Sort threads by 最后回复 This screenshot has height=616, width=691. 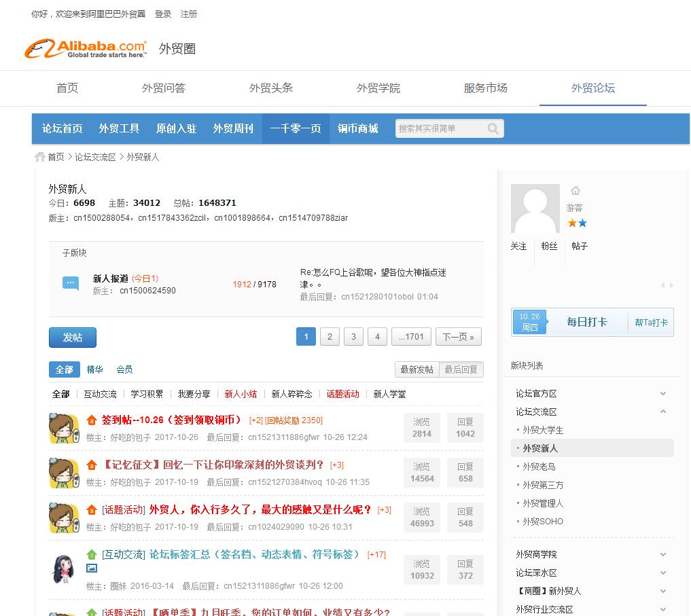click(x=461, y=369)
